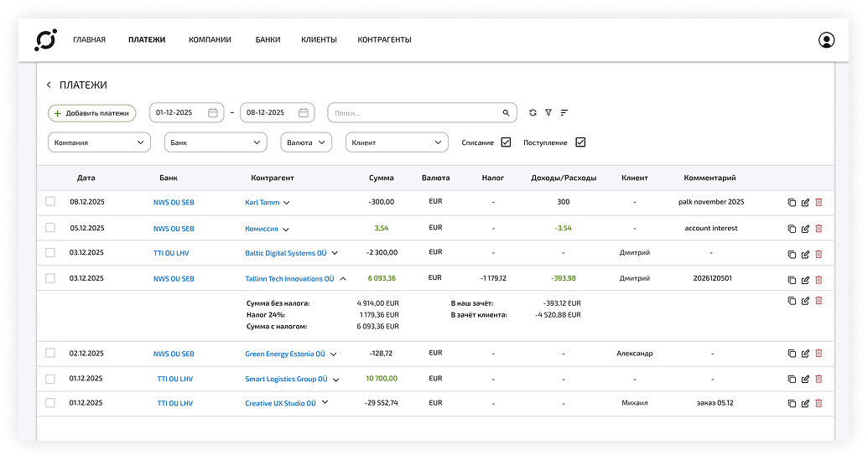Screen dimensions: 868x460
Task: Select the Tallinn Tech Innovations row checkbox
Action: point(50,278)
